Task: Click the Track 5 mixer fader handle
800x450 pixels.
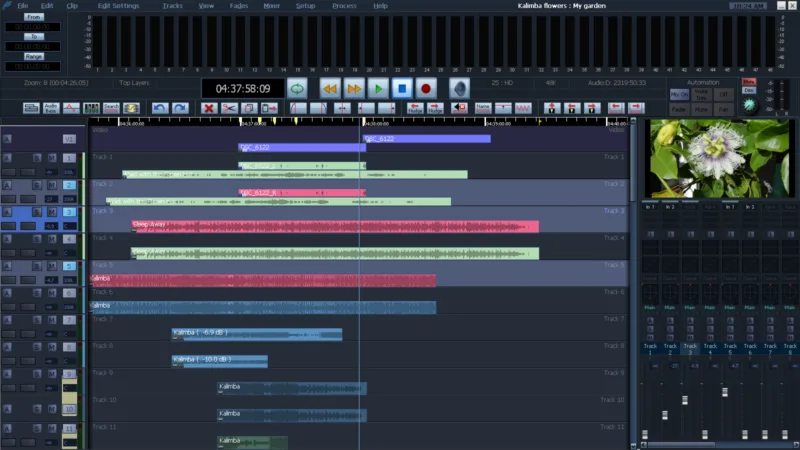Action: click(x=724, y=392)
